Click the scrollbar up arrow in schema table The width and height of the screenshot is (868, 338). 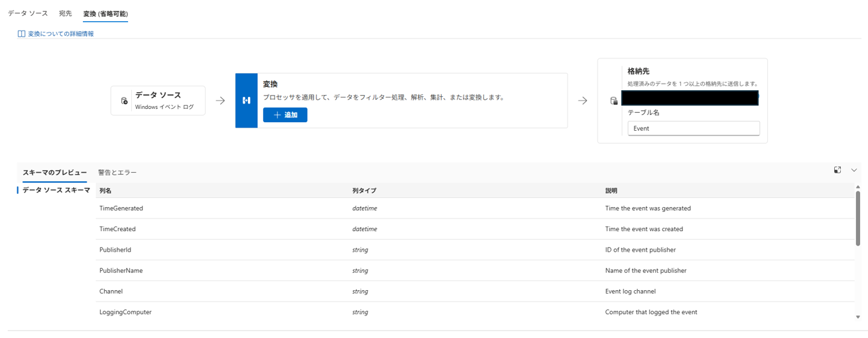pyautogui.click(x=858, y=187)
